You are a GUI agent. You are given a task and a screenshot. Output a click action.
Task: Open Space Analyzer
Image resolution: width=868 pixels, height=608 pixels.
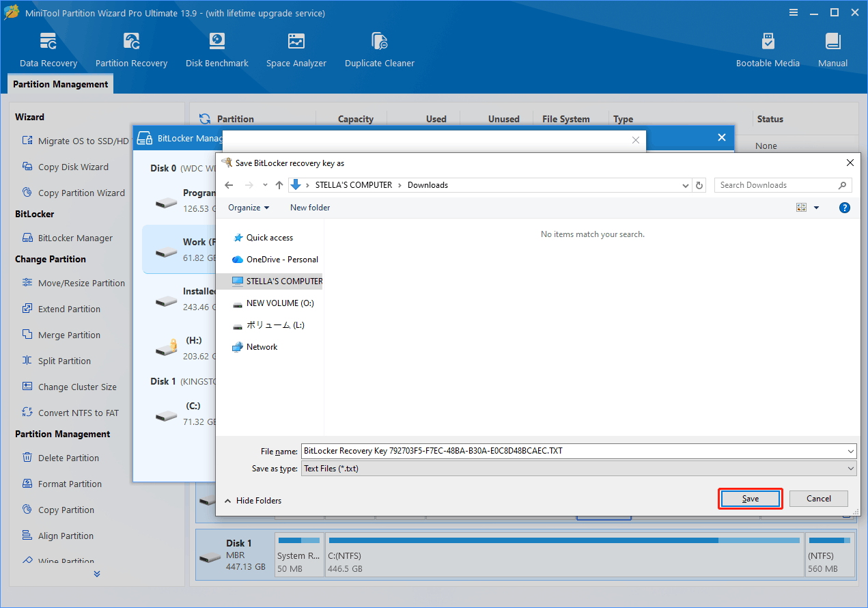(x=296, y=50)
